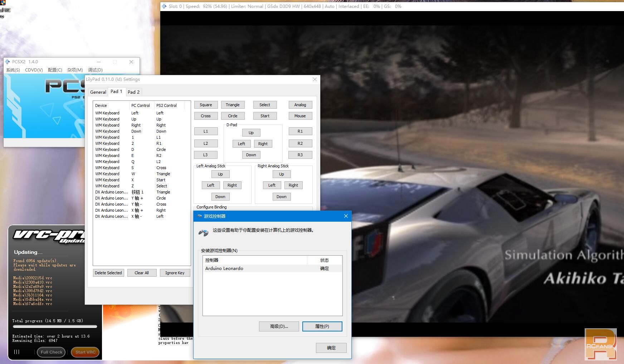Click Delete Selected button

click(x=108, y=273)
